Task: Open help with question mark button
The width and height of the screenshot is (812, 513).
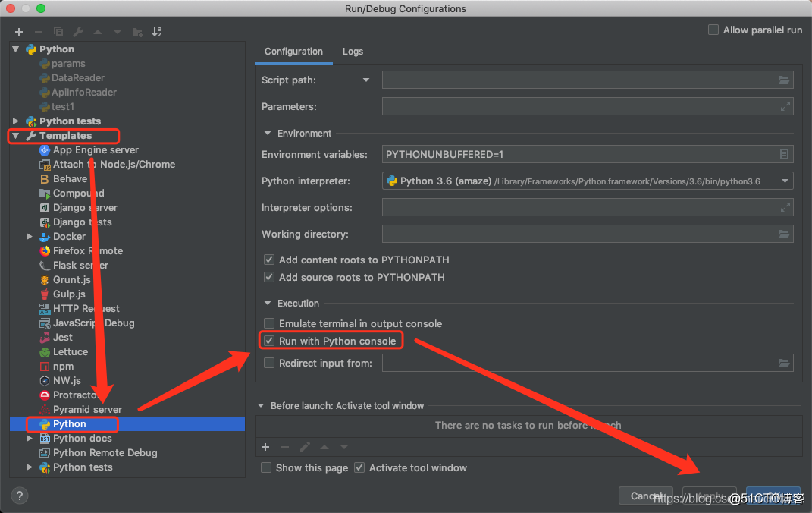Action: 19,496
